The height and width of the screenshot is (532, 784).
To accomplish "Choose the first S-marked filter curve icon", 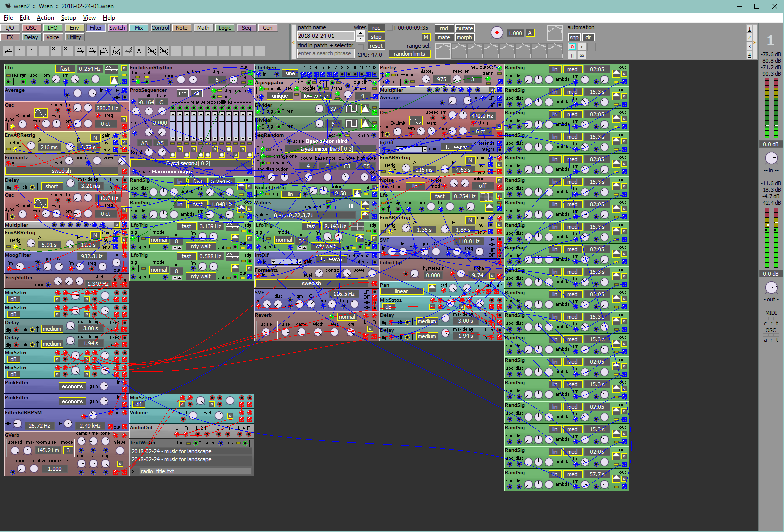I will [56, 51].
